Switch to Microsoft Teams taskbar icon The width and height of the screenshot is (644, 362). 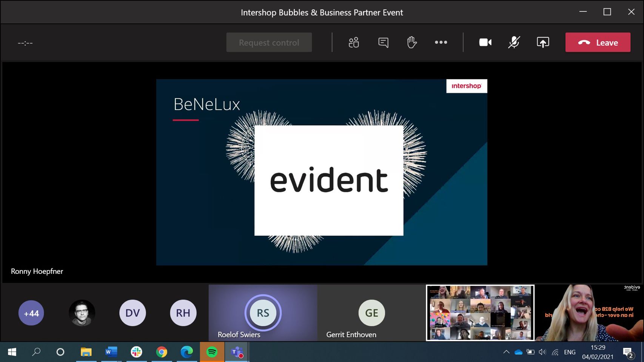(x=237, y=352)
